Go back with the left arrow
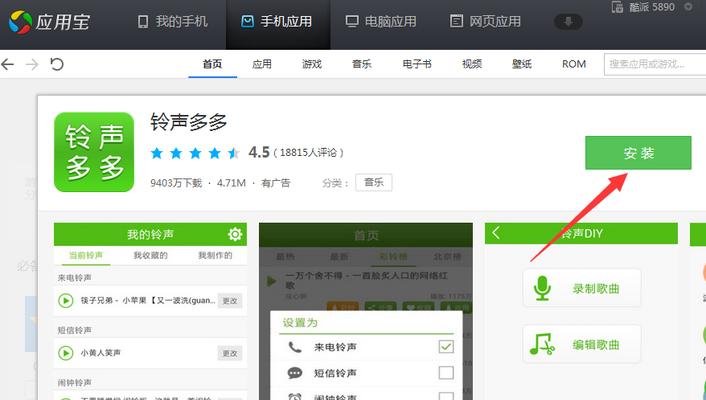The height and width of the screenshot is (400, 706). (x=8, y=64)
